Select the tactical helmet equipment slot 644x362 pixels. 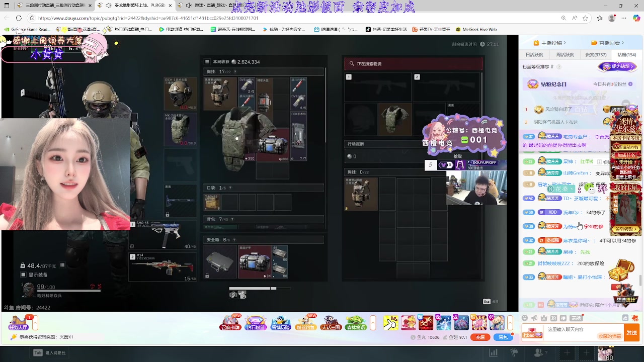tap(180, 94)
